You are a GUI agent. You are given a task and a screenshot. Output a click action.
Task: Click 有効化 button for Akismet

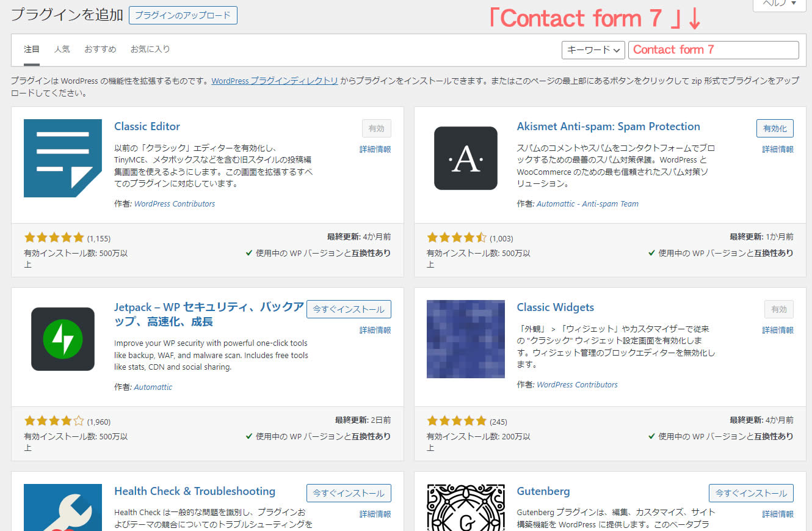tap(775, 128)
